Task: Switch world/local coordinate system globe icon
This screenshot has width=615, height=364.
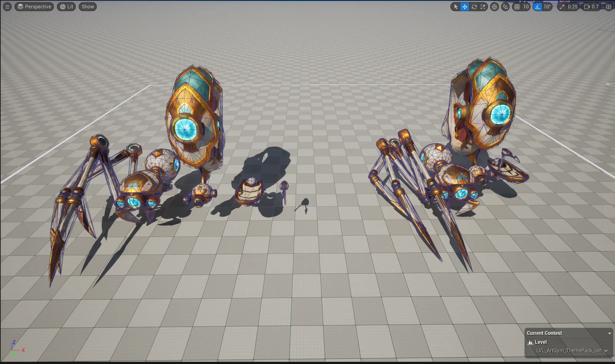Action: coord(494,7)
